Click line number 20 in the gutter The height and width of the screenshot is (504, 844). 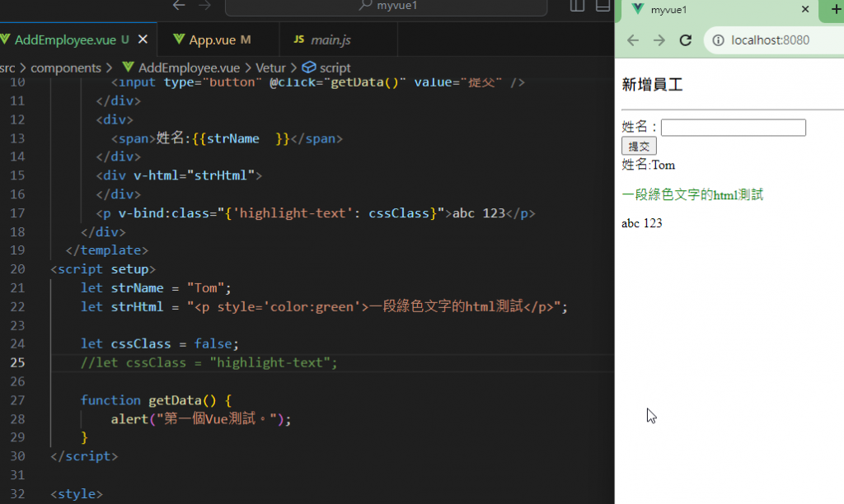coord(17,269)
